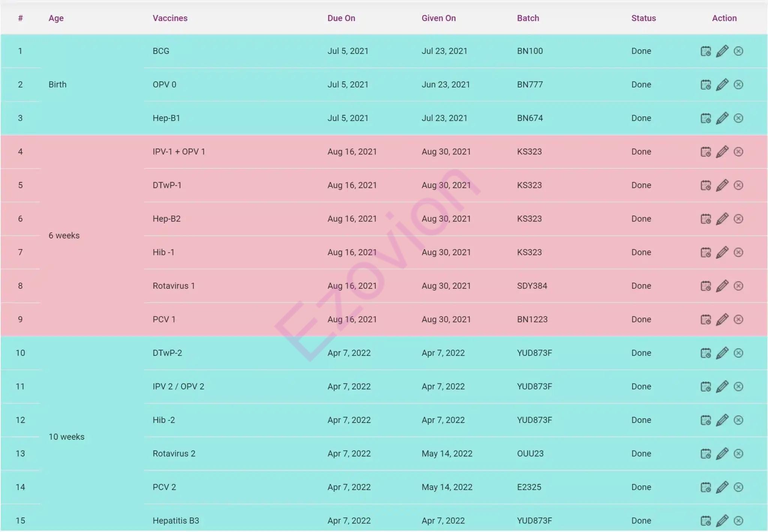Select the Given On column header
The width and height of the screenshot is (768, 532).
(x=438, y=18)
